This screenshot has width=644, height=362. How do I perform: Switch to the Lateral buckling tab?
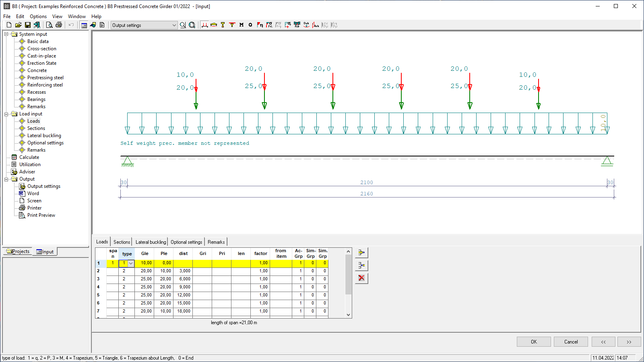[x=151, y=242]
